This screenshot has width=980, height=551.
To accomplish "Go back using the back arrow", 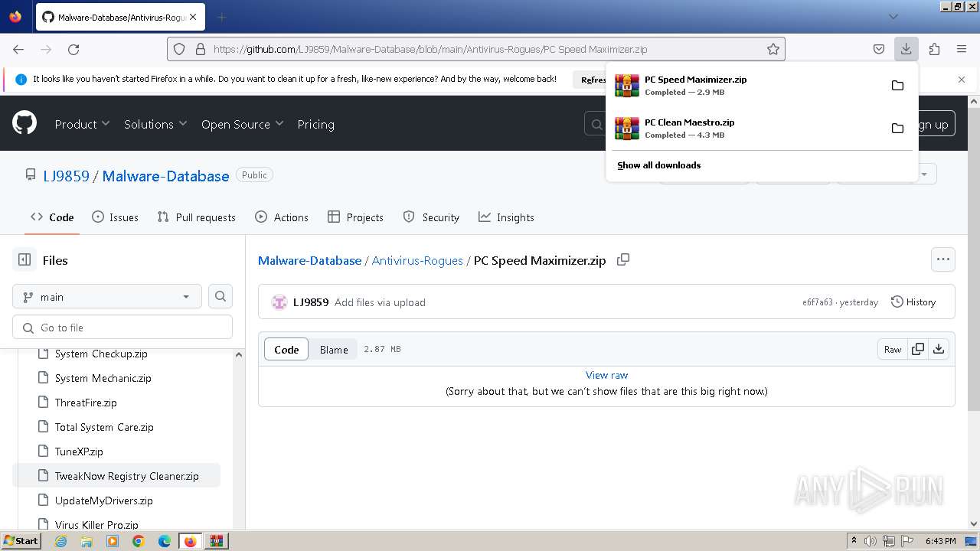I will click(x=18, y=49).
